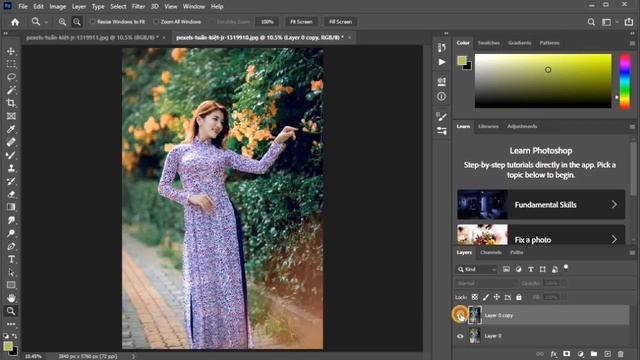Viewport: 640px width, 360px height.
Task: Click the Add layer mask icon
Action: point(567,354)
